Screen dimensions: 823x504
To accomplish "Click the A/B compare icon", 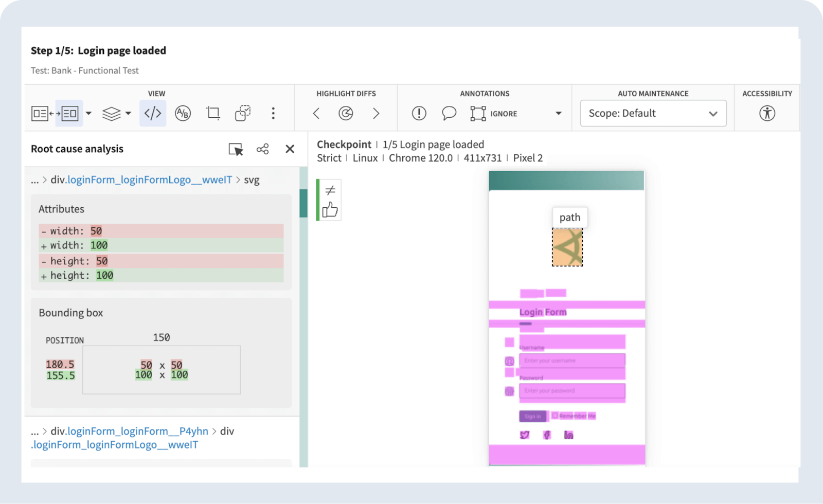I will (183, 113).
